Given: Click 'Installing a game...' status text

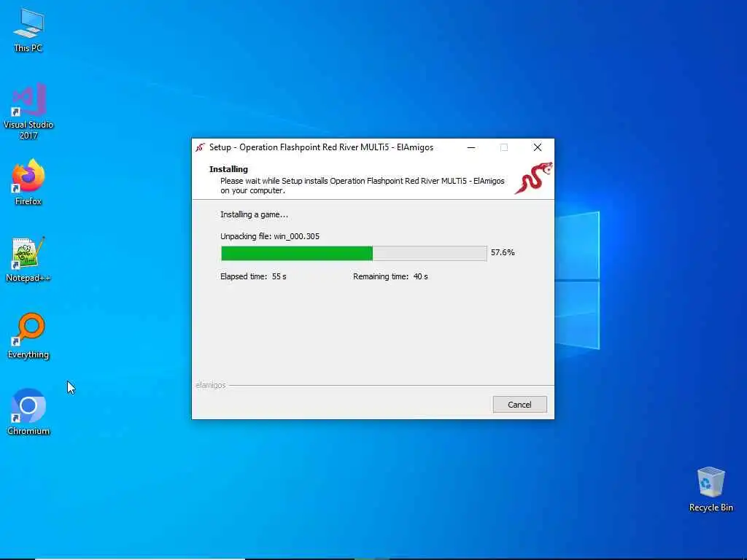Looking at the screenshot, I should click(x=254, y=214).
